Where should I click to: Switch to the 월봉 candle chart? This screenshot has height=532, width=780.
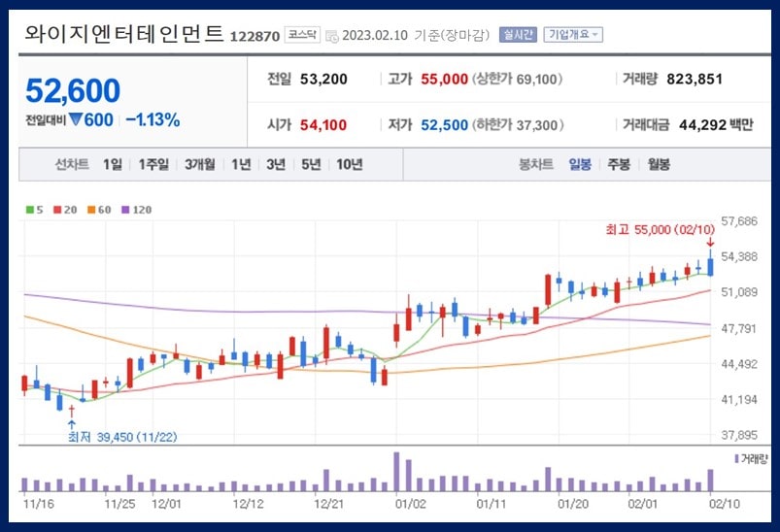point(659,164)
